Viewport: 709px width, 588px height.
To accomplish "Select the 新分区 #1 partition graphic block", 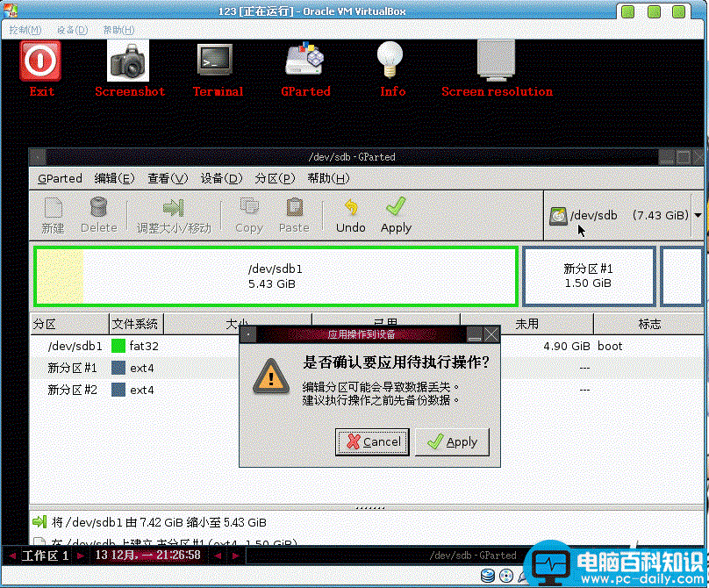I will point(588,276).
